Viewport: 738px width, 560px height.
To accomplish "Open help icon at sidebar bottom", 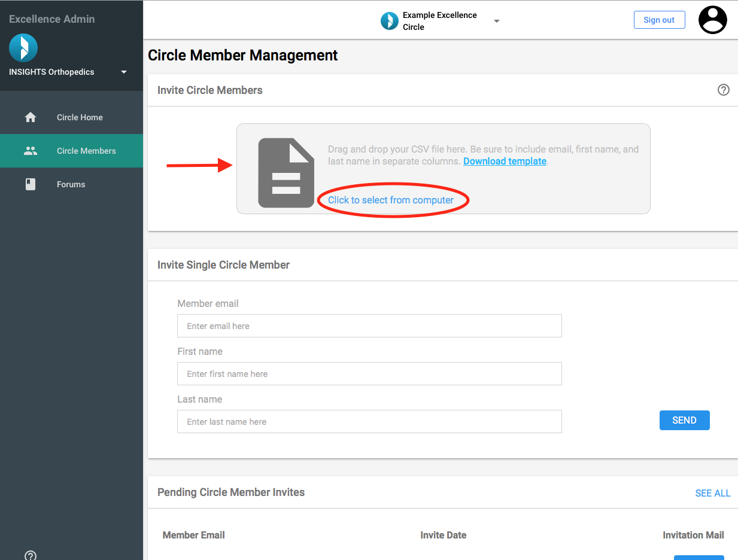I will coord(31,555).
